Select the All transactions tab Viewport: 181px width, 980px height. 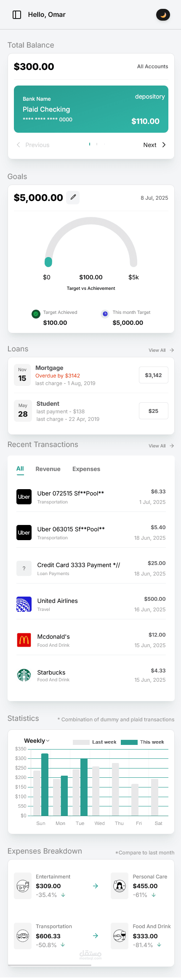20,469
